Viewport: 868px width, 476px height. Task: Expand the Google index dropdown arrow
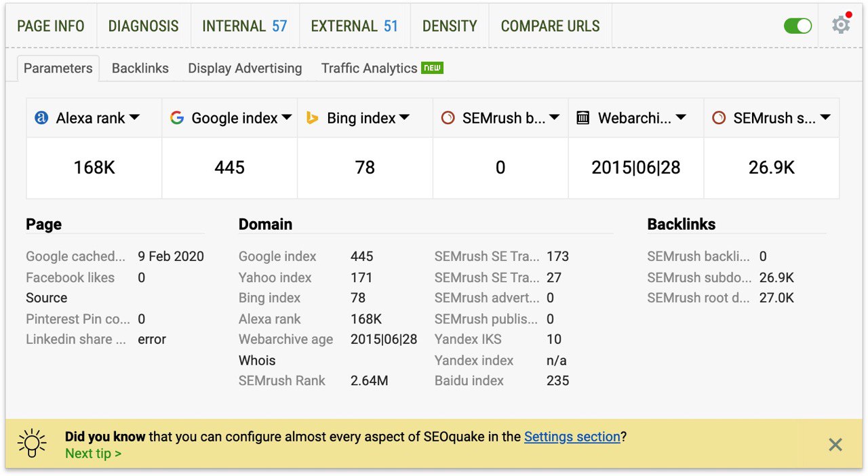287,118
